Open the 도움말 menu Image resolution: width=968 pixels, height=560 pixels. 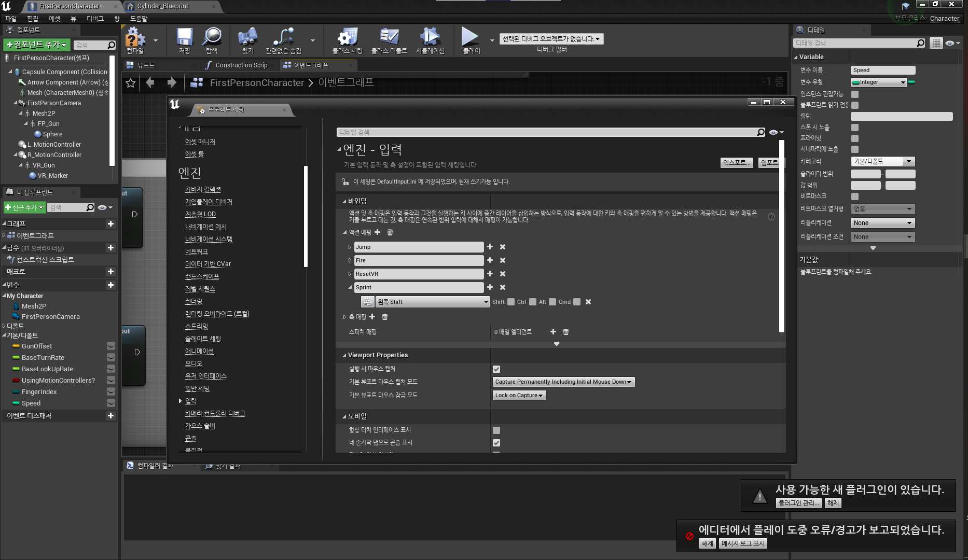139,19
